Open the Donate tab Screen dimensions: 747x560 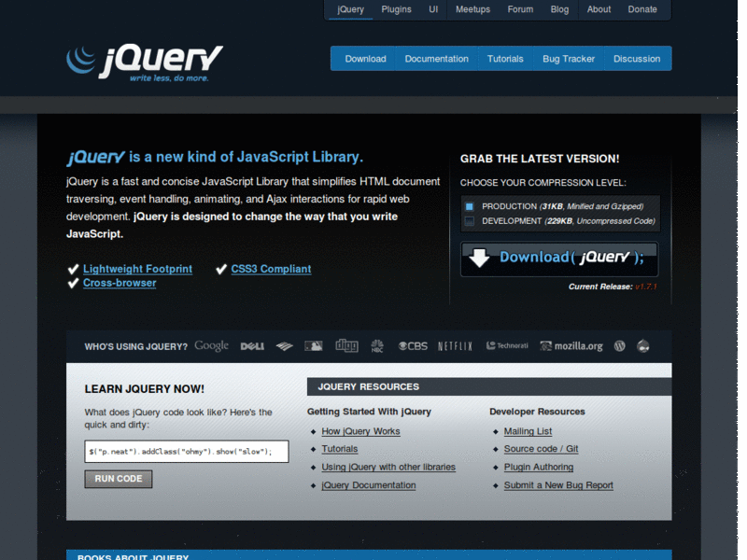pos(642,9)
